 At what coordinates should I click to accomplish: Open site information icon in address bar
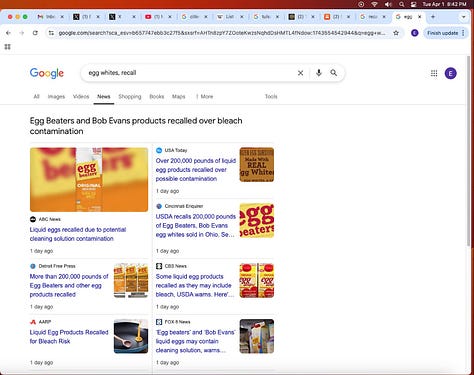51,33
